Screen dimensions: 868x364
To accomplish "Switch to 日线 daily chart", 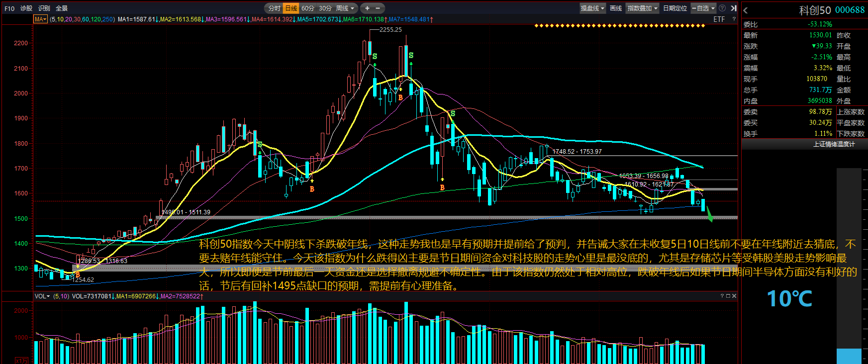I will tap(291, 8).
